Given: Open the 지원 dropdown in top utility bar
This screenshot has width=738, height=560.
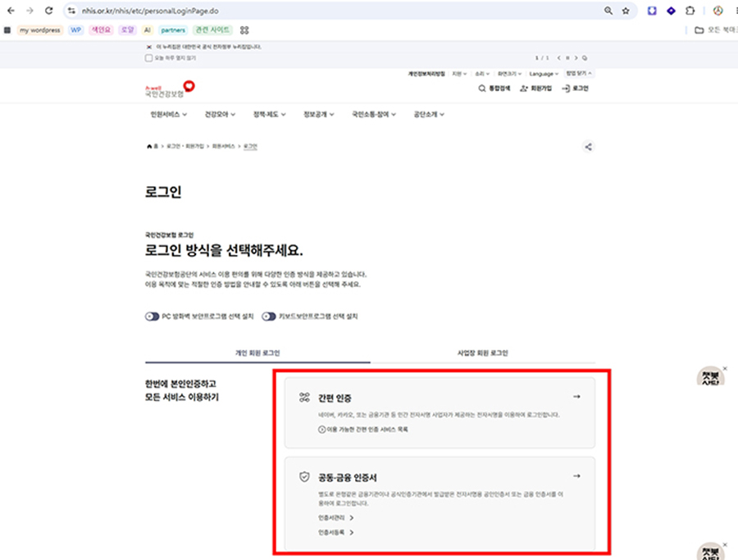Looking at the screenshot, I should click(459, 74).
